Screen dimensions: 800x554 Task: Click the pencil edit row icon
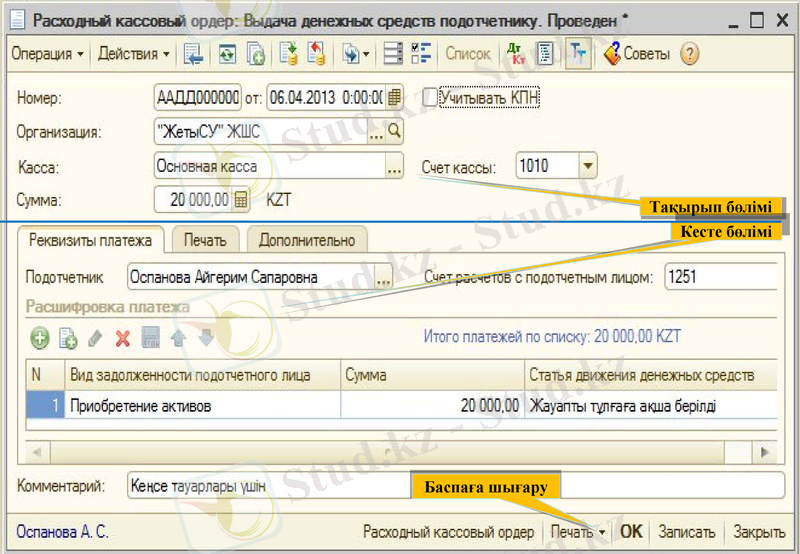95,338
